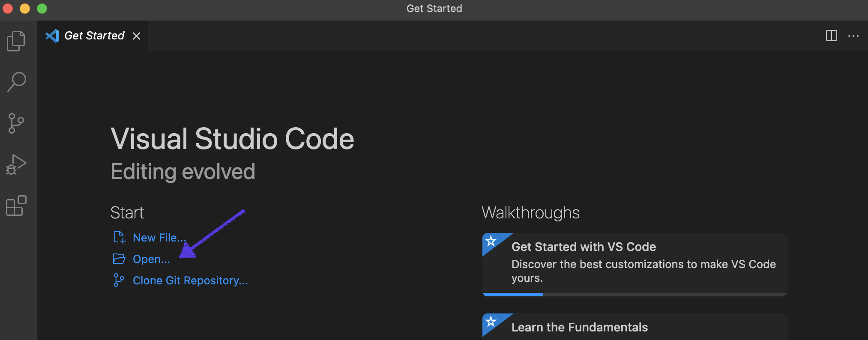This screenshot has height=340, width=868.
Task: Select the Get Started tab
Action: pos(94,36)
